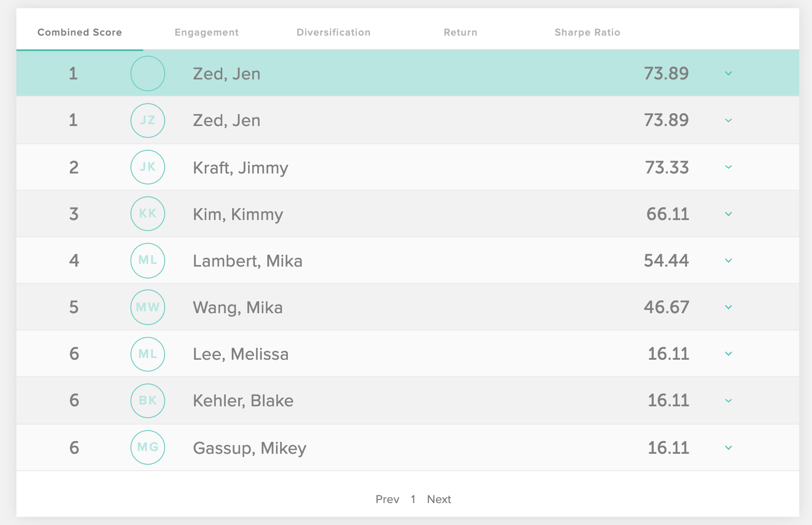This screenshot has height=525, width=812.
Task: Select the BK avatar for Kehler, Blake
Action: tap(148, 401)
